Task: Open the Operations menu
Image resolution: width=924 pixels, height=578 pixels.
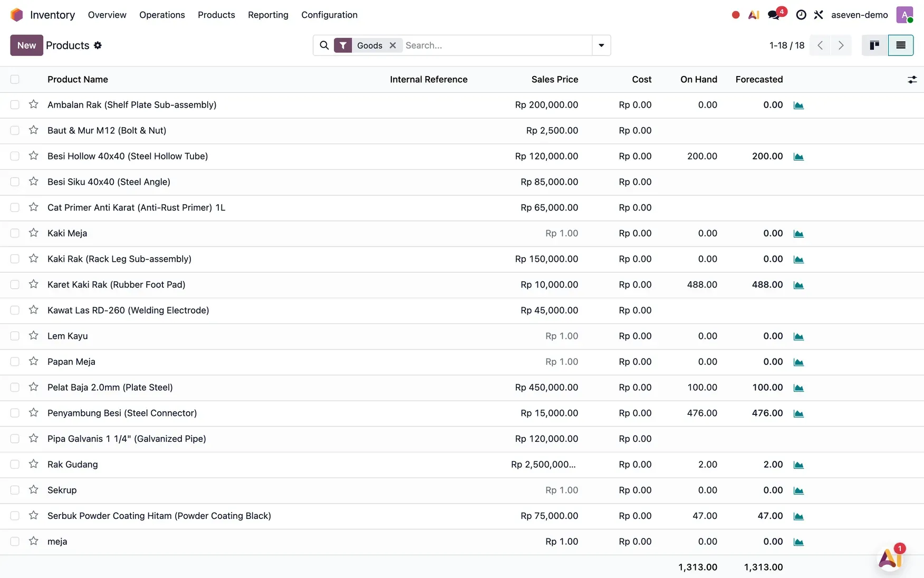Action: pyautogui.click(x=162, y=15)
